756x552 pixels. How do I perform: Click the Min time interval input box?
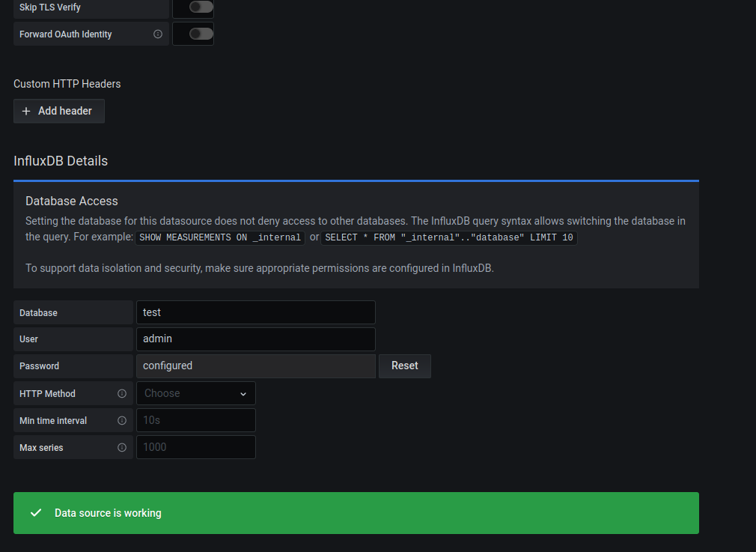195,420
